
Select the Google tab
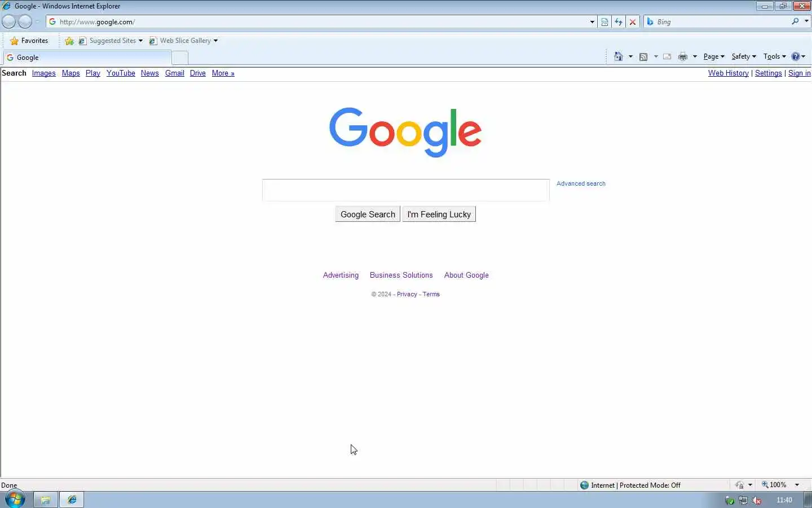(87, 58)
